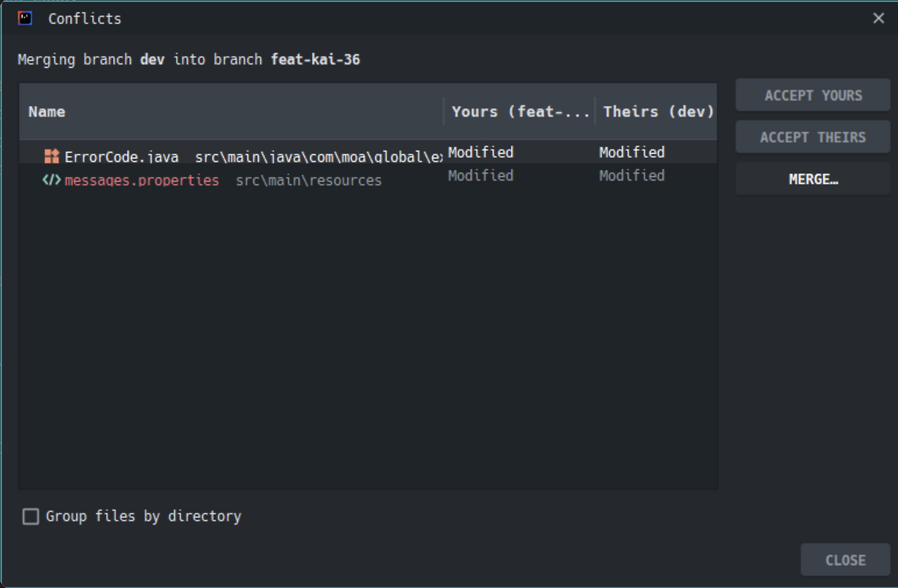Click the messages.properties file type icon
Image resolution: width=898 pixels, height=588 pixels.
click(51, 180)
